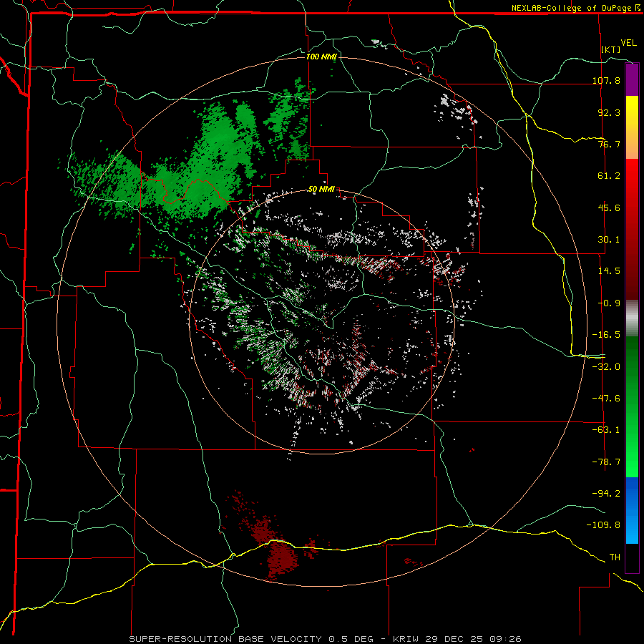
Task: Click the -94.2 legend value
Action: pyautogui.click(x=607, y=493)
